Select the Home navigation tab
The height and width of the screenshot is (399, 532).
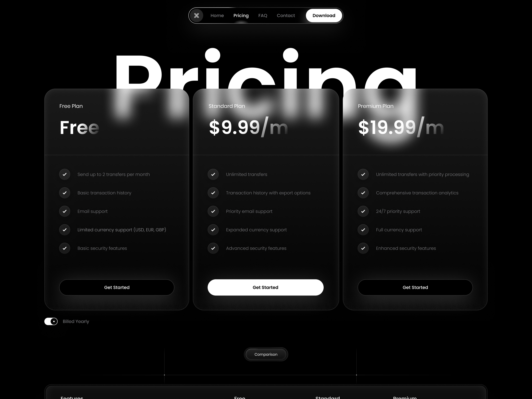(217, 16)
